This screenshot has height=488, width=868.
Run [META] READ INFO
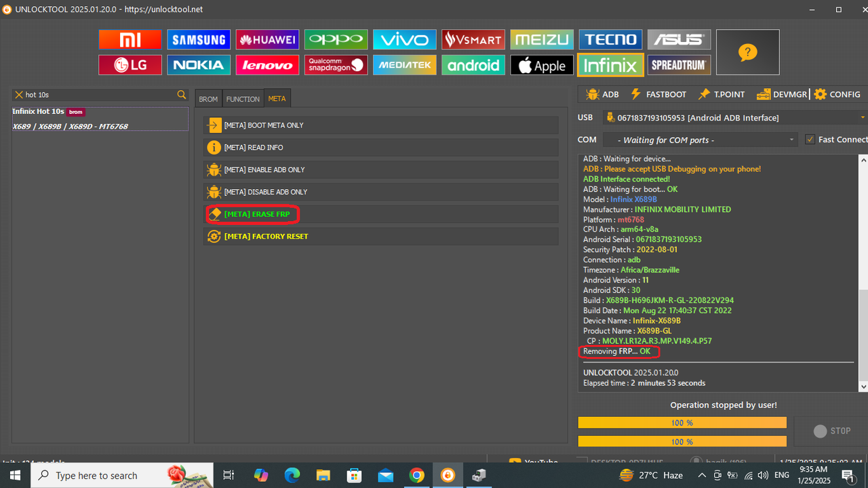pos(380,147)
